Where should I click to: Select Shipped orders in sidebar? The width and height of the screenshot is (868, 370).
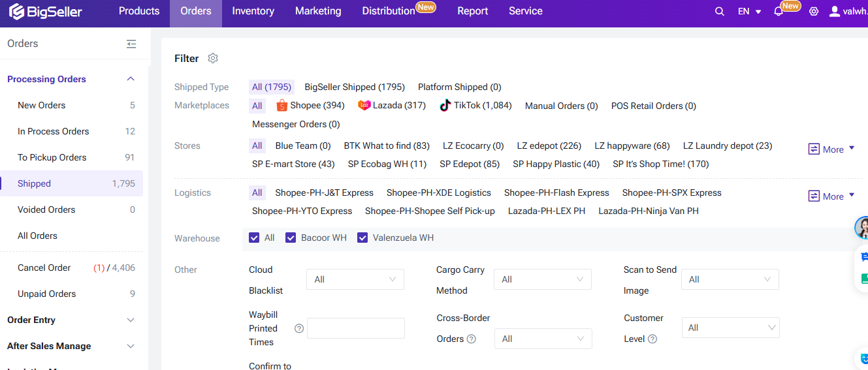click(72, 183)
